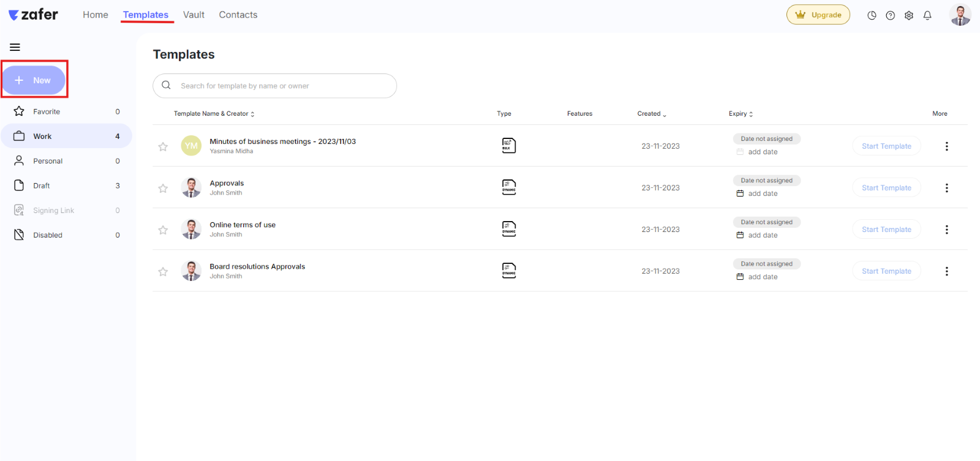Go to the Home tab

pos(96,15)
